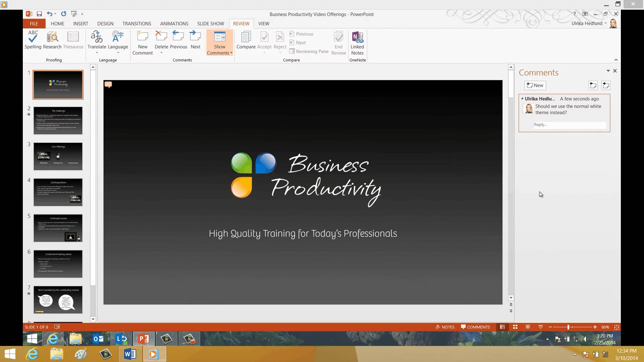Screen dimensions: 644x362
Task: Click the zoom slider handle
Action: coord(568,327)
